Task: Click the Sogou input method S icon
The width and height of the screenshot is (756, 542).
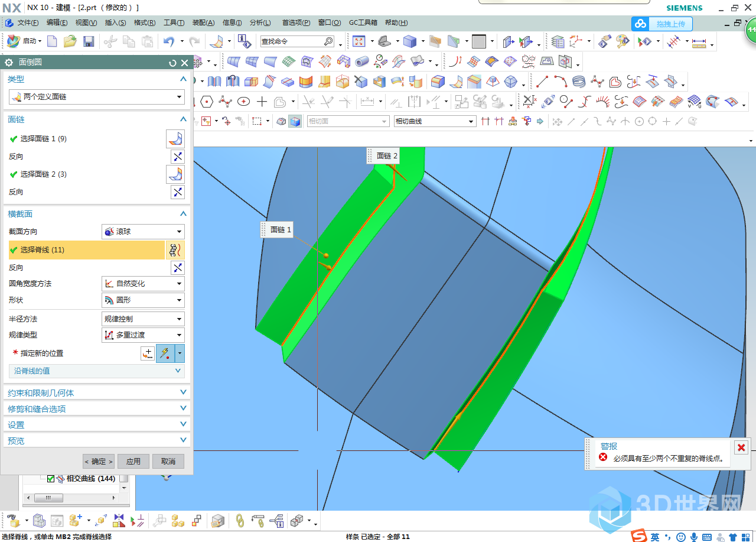Action: pos(638,535)
